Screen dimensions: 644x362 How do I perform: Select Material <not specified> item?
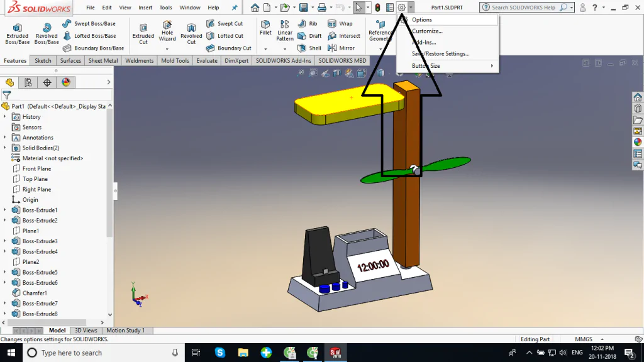tap(53, 158)
